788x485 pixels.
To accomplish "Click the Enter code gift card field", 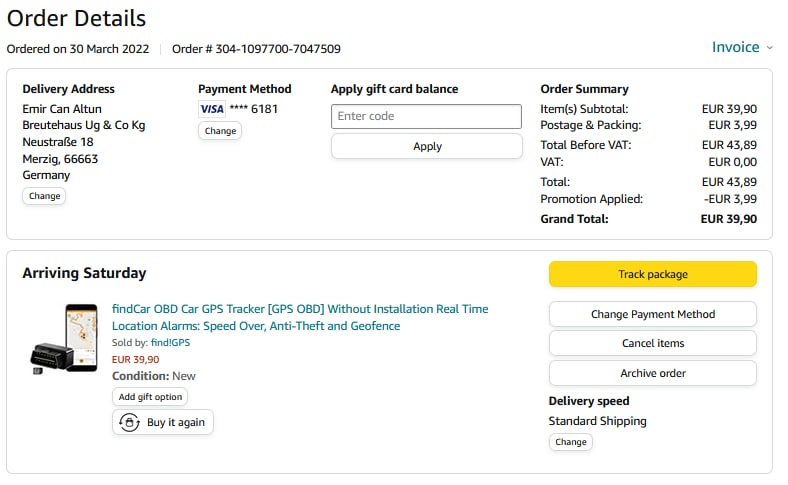I will (426, 116).
